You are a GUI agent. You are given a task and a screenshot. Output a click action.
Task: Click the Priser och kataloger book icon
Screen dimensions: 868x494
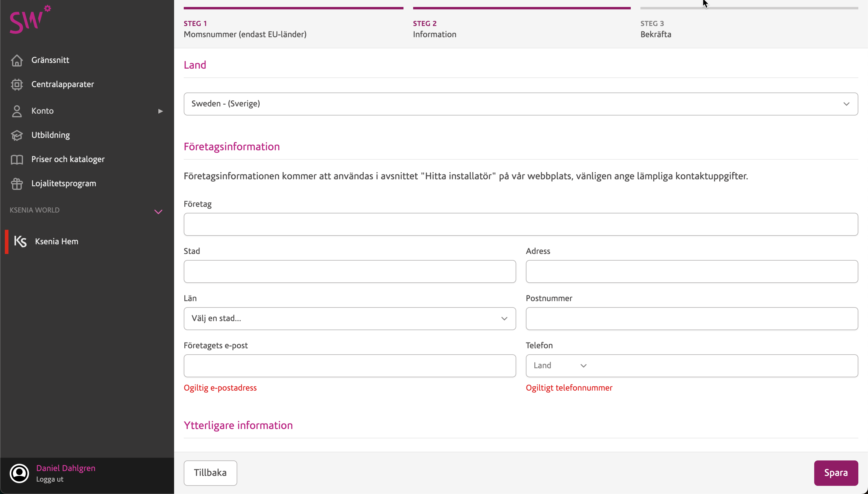point(17,159)
